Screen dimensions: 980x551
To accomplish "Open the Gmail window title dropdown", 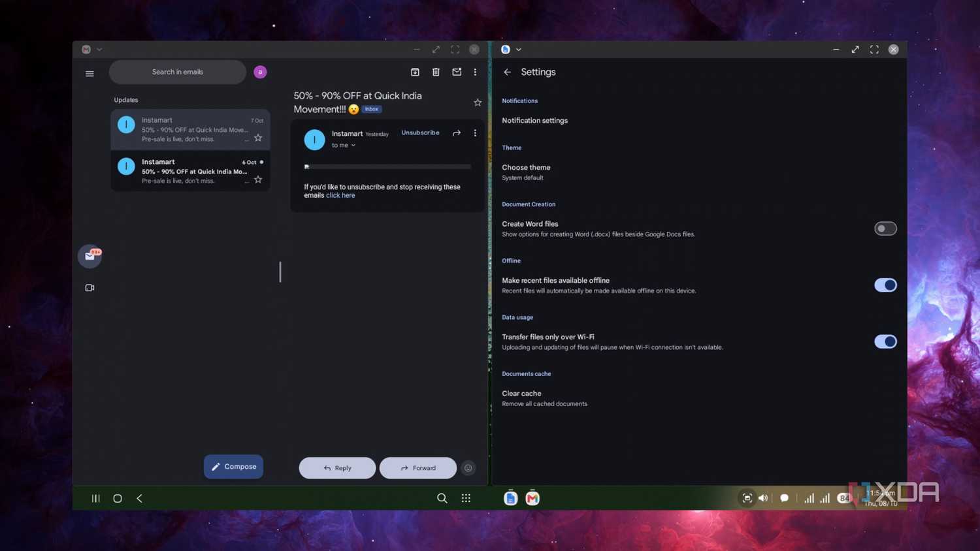I will tap(99, 50).
